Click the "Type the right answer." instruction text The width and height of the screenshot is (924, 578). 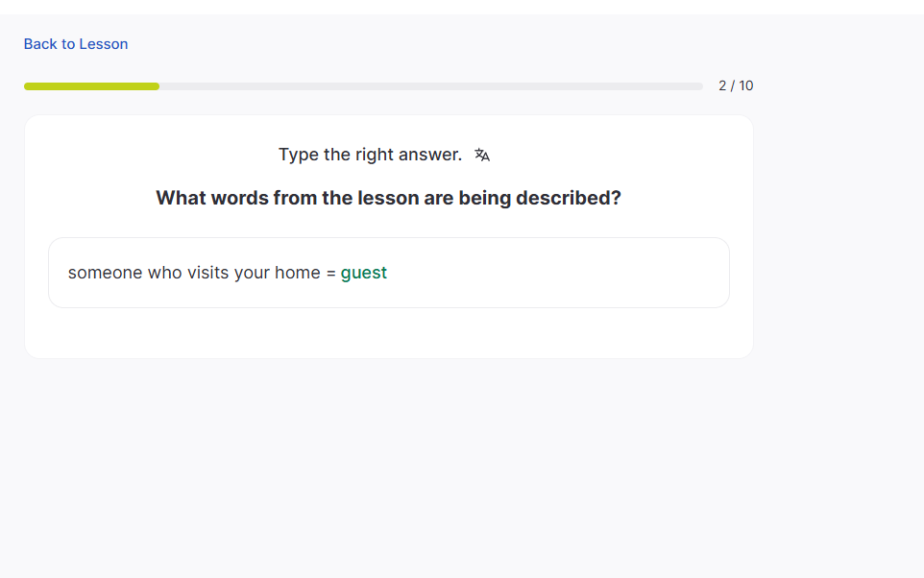(x=370, y=155)
